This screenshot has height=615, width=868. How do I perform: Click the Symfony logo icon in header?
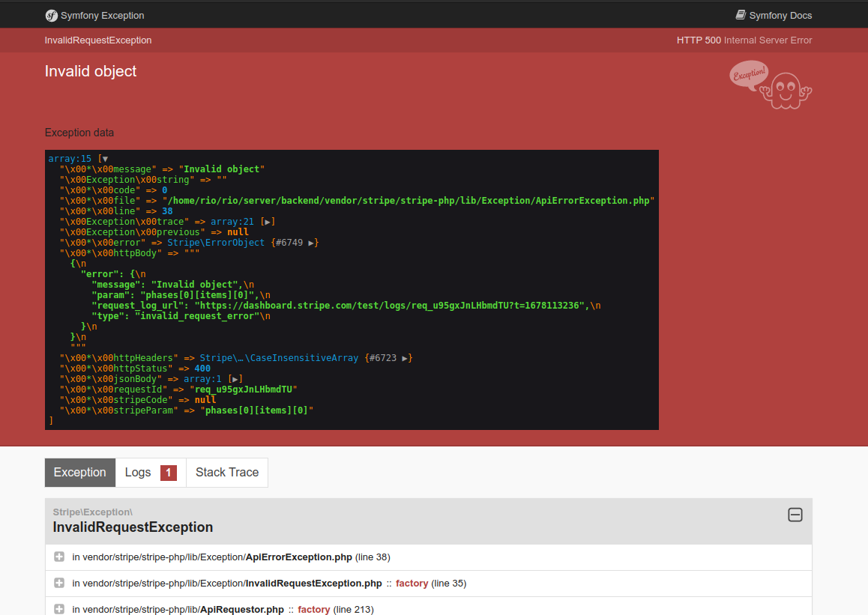coord(52,16)
